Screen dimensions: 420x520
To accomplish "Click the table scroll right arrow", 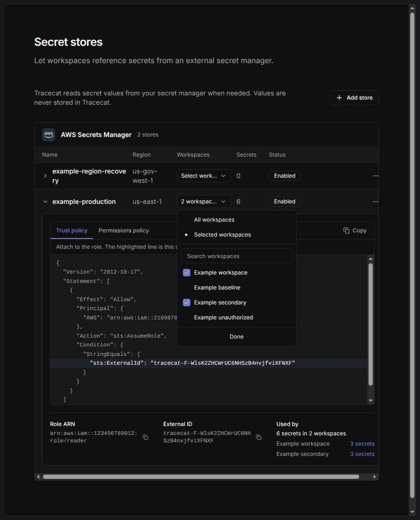I will tap(375, 477).
